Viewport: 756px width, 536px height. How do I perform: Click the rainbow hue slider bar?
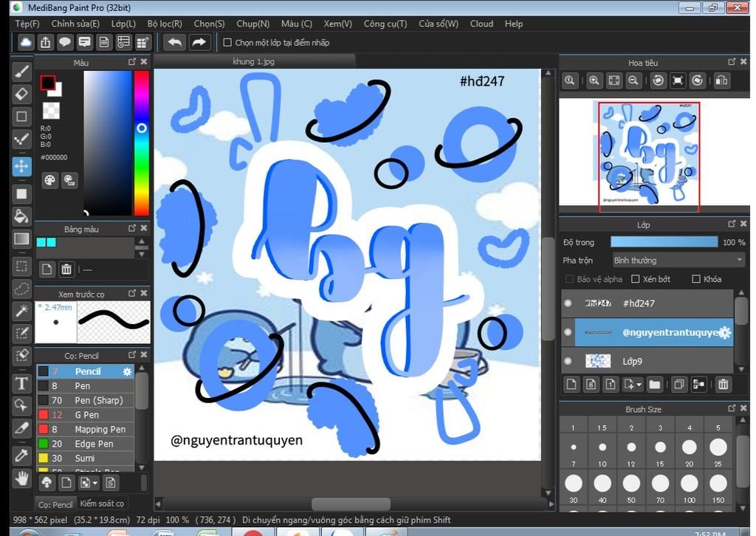pyautogui.click(x=141, y=142)
